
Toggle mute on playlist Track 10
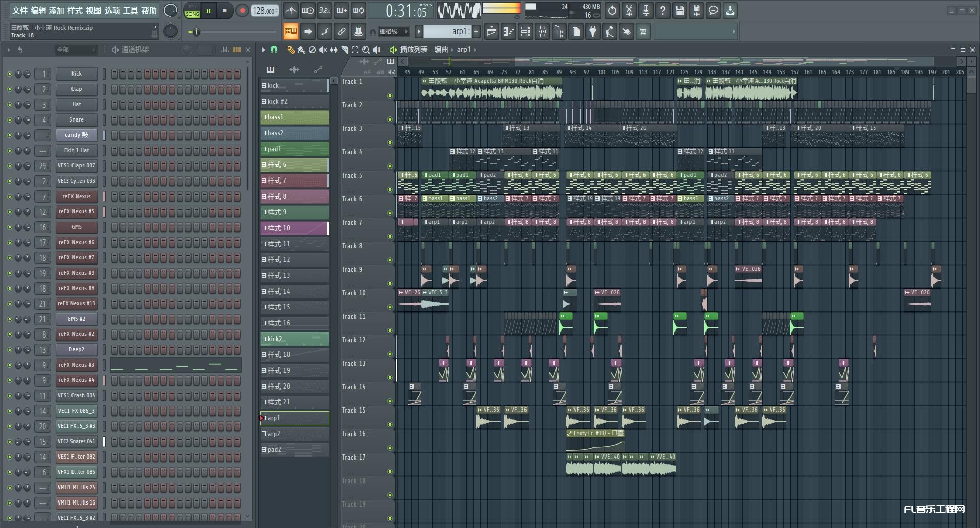[390, 307]
